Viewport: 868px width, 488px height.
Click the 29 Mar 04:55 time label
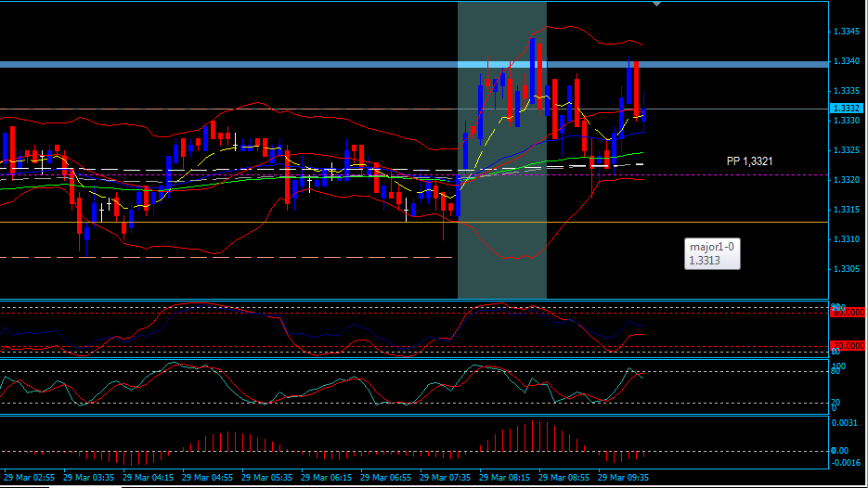[x=207, y=477]
